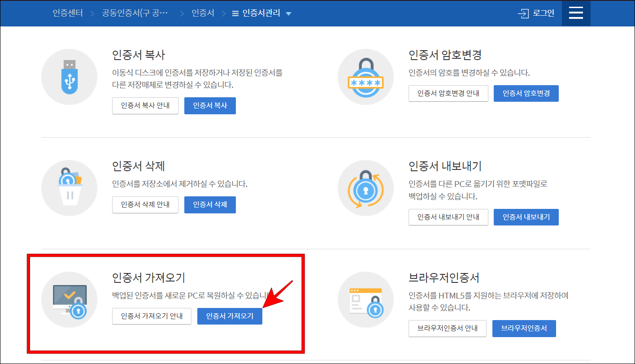Click the 인증서 삭제 button
635x364 pixels.
click(210, 204)
